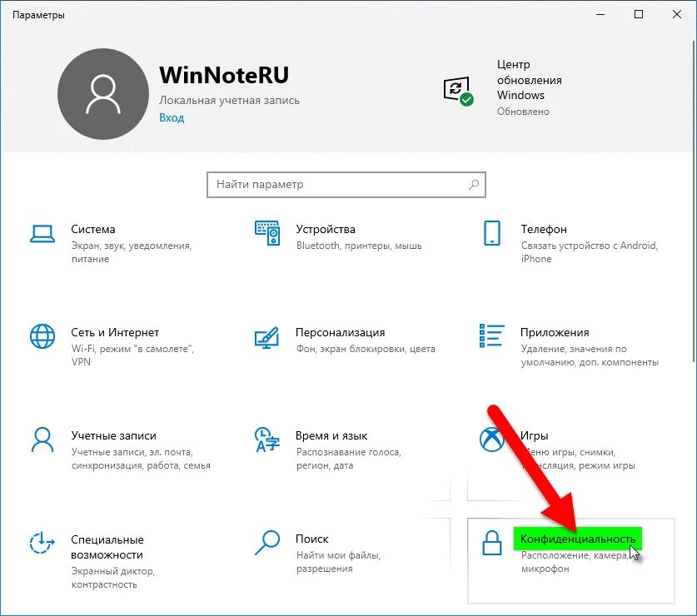Click the Обновлено status text
Image resolution: width=697 pixels, height=616 pixels.
(523, 112)
